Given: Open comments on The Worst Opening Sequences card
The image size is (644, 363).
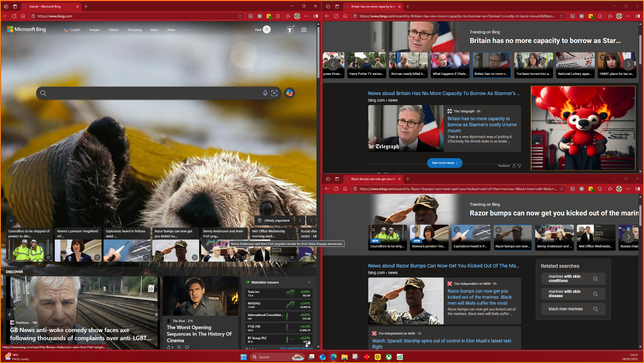Looking at the screenshot, I should (187, 347).
